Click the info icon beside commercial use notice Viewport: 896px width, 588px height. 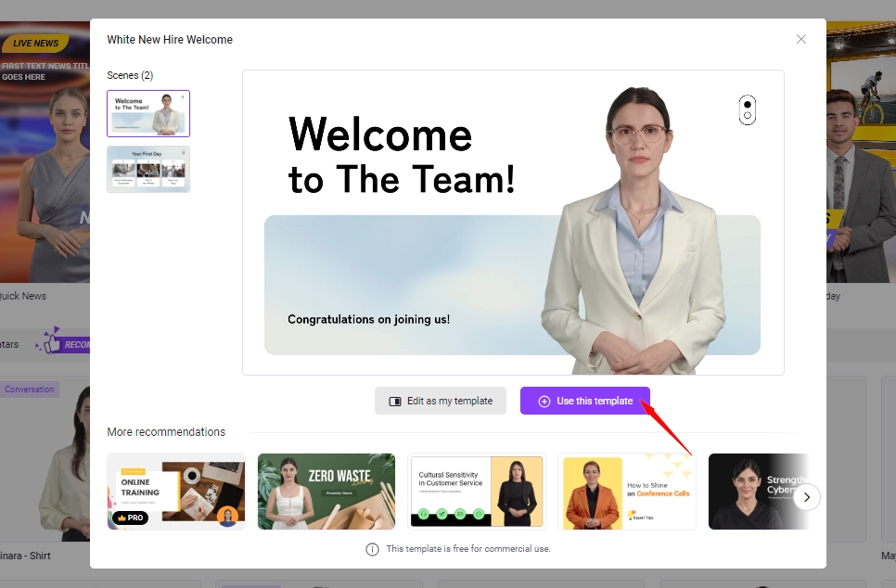(x=372, y=549)
